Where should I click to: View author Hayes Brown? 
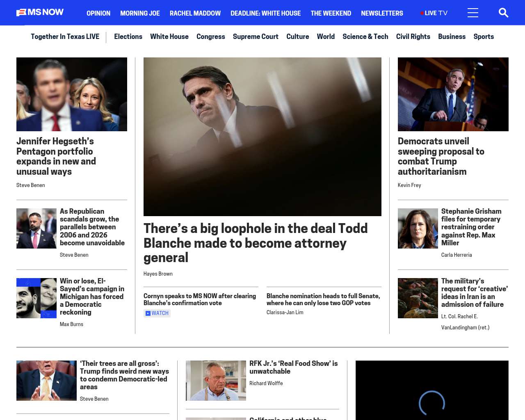coord(158,274)
